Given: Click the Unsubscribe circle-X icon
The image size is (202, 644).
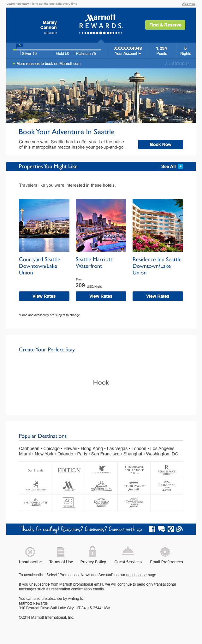Looking at the screenshot, I should pos(30,552).
